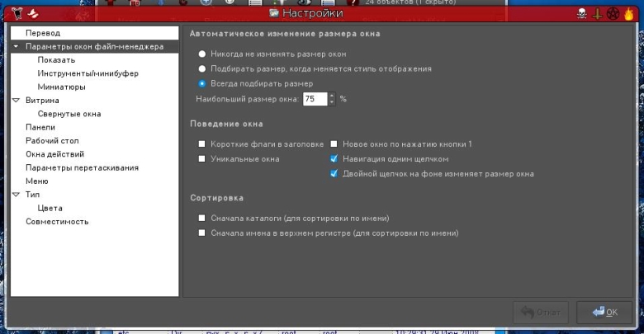Decrease maximum window size with down arrow
Image resolution: width=644 pixels, height=334 pixels.
pyautogui.click(x=332, y=101)
